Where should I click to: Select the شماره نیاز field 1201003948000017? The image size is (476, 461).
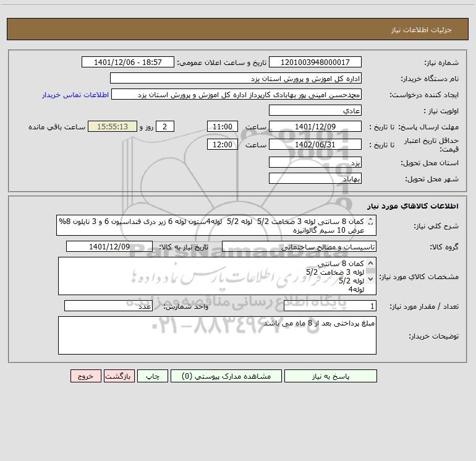click(315, 62)
